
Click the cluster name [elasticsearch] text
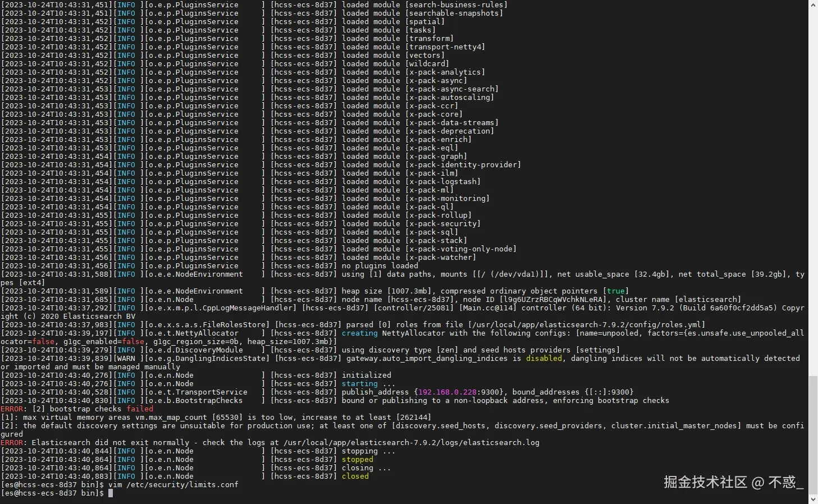[678, 300]
